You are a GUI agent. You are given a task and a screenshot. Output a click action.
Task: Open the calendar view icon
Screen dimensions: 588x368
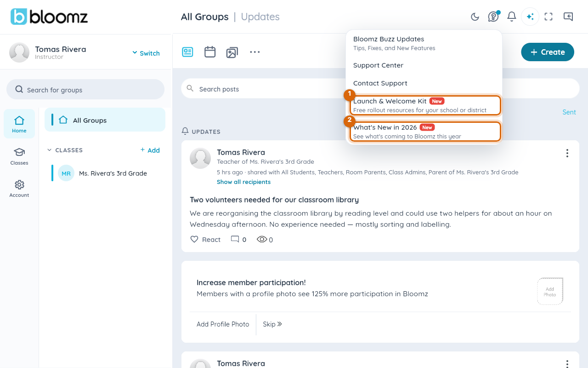click(210, 52)
